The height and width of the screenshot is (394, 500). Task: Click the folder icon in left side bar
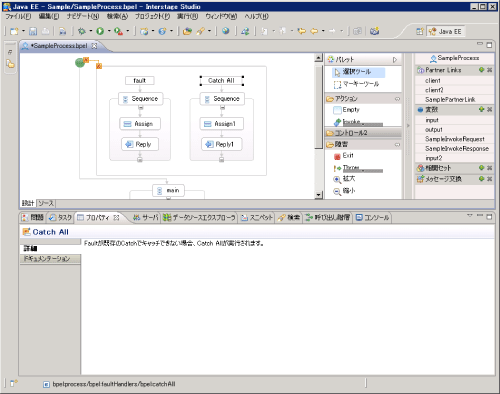click(x=10, y=64)
